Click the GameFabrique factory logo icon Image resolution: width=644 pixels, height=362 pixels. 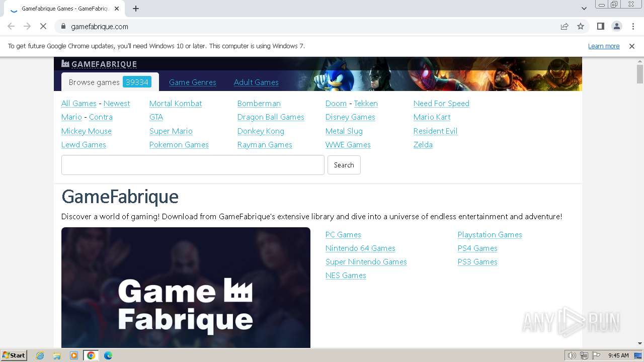(65, 63)
